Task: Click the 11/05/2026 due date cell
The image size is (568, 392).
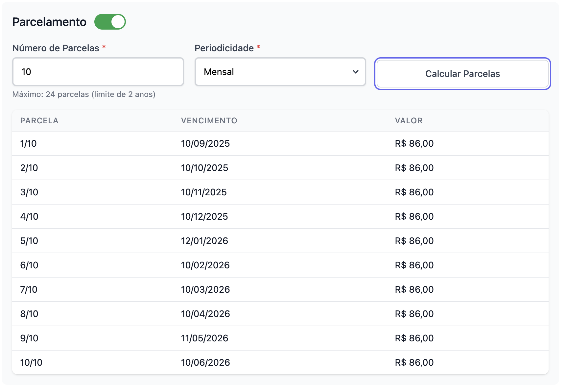Action: coord(204,338)
